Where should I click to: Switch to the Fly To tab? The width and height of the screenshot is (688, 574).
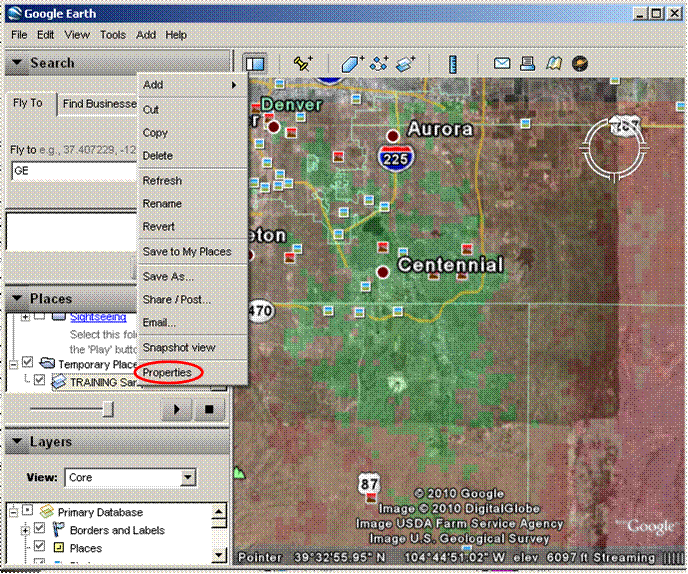tap(28, 103)
